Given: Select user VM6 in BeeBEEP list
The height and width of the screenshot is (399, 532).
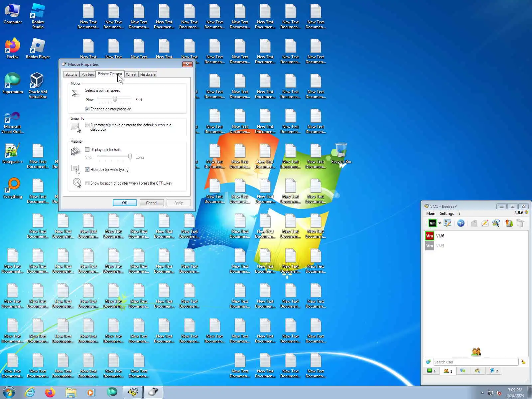Looking at the screenshot, I should (x=476, y=236).
